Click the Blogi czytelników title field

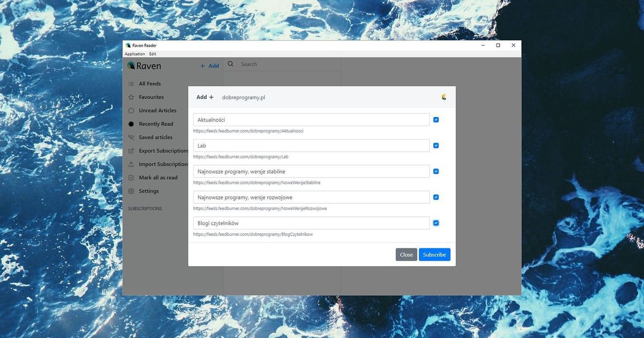(x=311, y=223)
